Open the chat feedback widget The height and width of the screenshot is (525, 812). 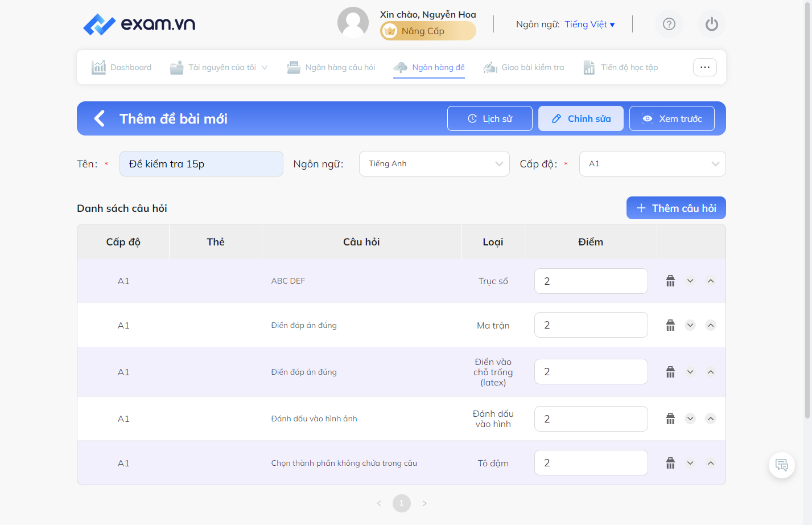tap(782, 465)
